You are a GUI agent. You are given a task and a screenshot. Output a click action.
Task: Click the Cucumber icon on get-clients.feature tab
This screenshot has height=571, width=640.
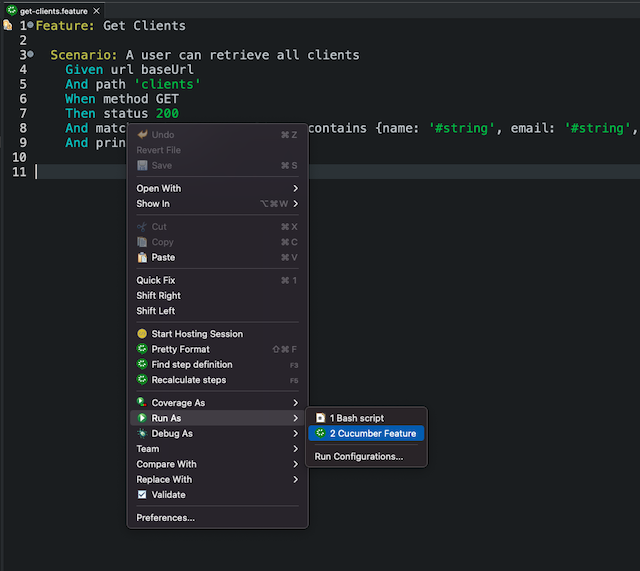[x=12, y=10]
